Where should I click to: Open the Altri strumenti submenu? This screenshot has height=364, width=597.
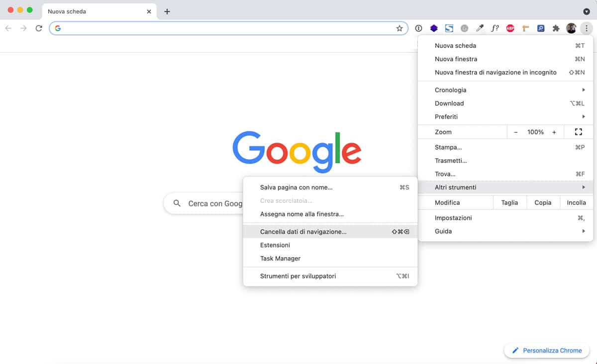(505, 187)
